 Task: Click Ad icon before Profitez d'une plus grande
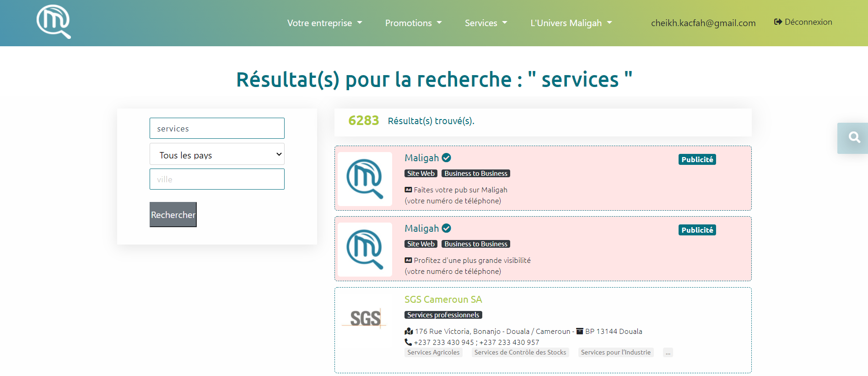pos(408,260)
